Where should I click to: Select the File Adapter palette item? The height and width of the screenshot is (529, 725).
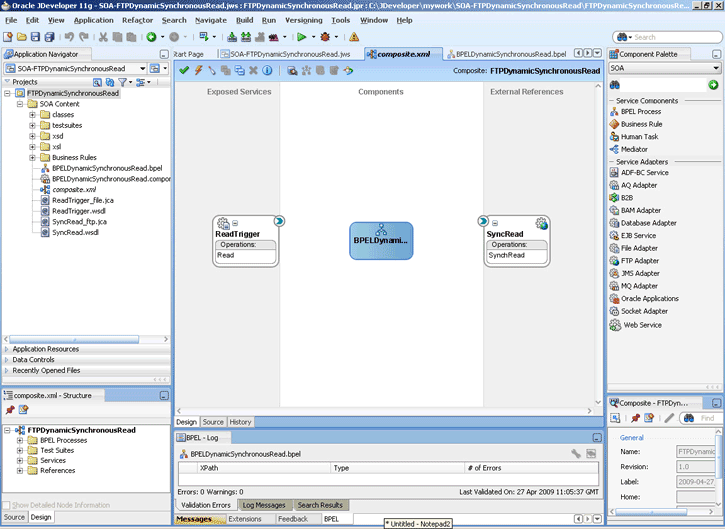point(639,248)
